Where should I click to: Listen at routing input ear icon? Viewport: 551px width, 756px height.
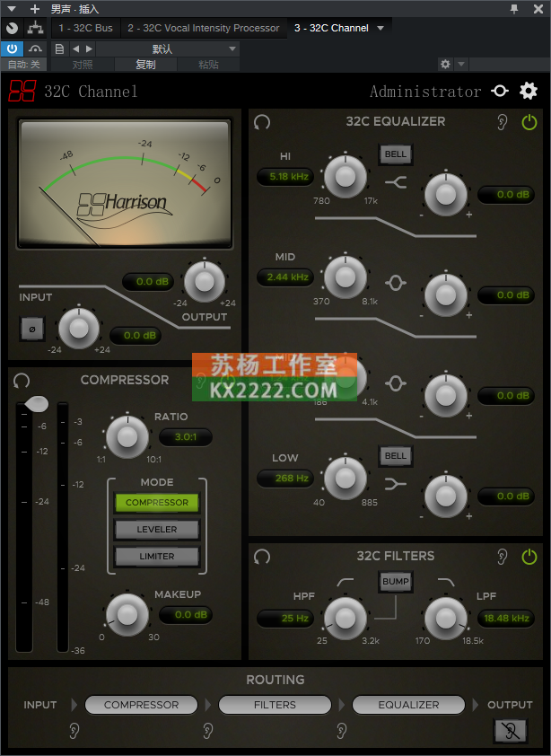74,731
